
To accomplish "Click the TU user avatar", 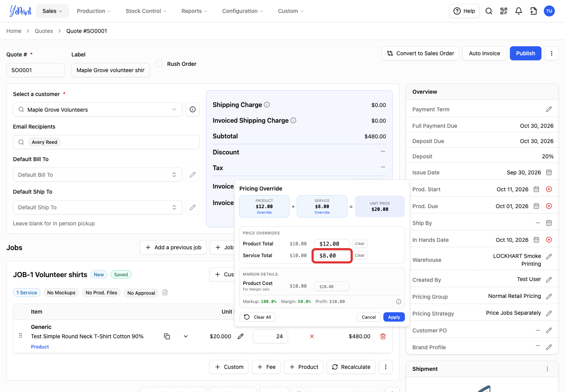I will pyautogui.click(x=549, y=11).
